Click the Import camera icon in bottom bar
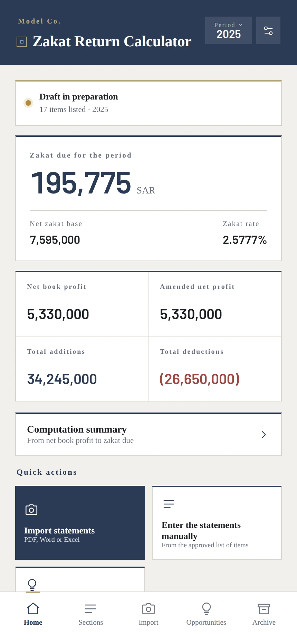The height and width of the screenshot is (644, 297). coord(148,609)
